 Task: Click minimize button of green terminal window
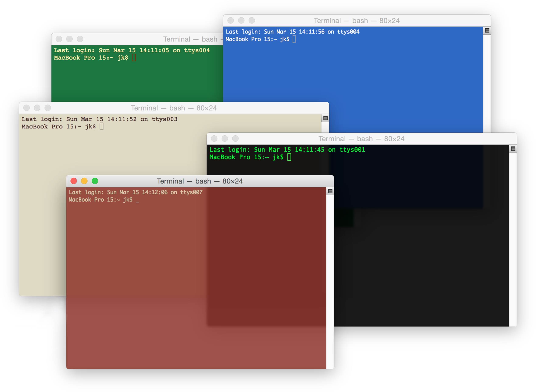point(70,39)
